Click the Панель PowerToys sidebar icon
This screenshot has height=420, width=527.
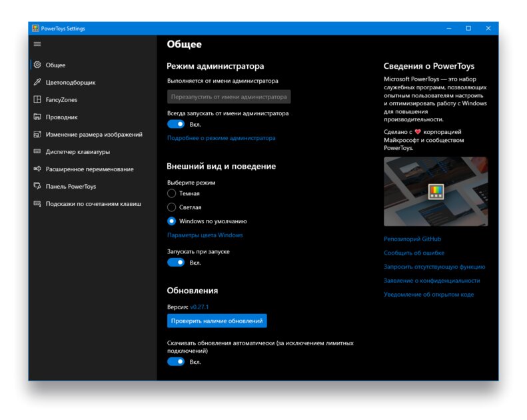coord(37,186)
